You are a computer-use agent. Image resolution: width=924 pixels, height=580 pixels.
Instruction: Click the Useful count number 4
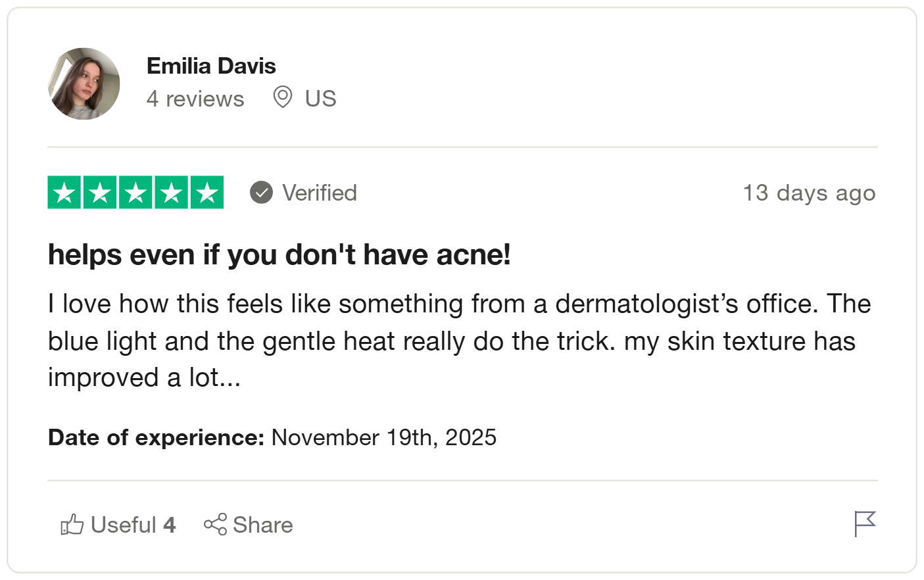170,525
